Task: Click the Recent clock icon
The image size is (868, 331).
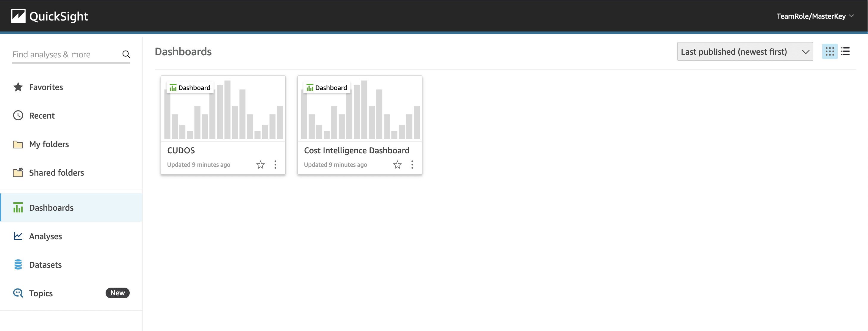Action: tap(18, 116)
